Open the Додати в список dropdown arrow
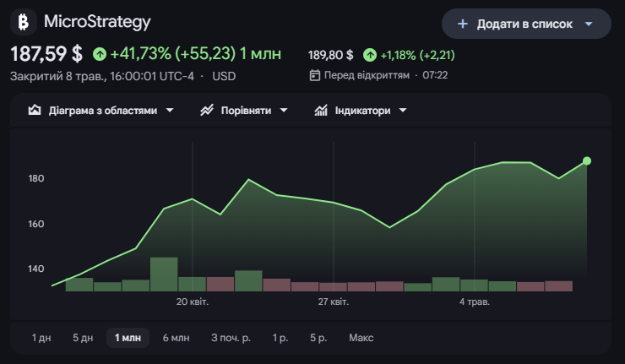This screenshot has width=625, height=364. click(x=589, y=24)
